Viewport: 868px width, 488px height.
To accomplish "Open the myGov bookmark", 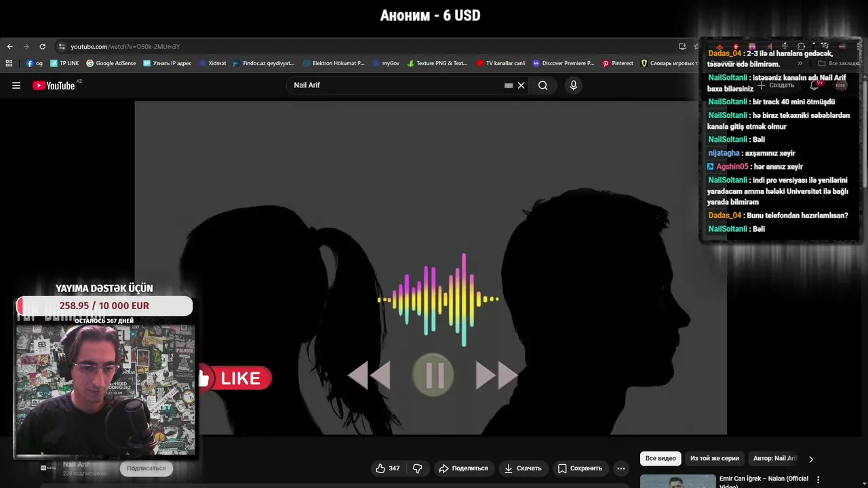I will click(386, 63).
